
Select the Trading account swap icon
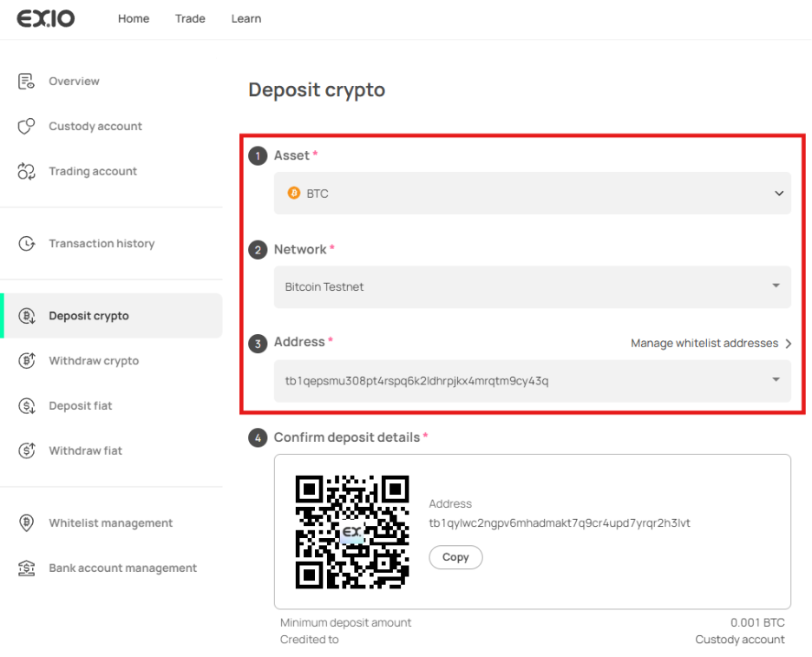(x=26, y=172)
